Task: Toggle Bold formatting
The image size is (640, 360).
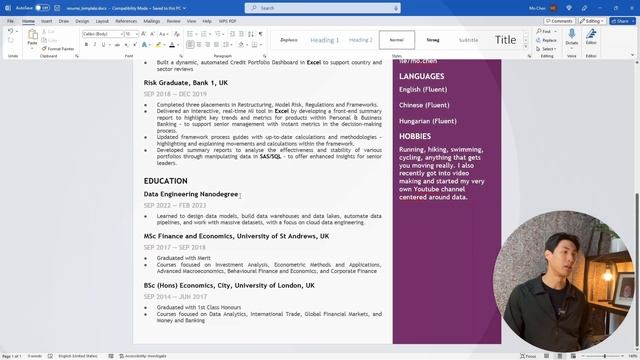Action: pos(86,44)
